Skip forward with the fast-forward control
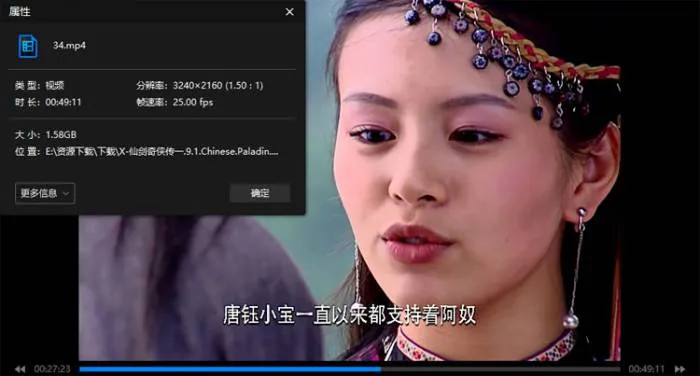The height and width of the screenshot is (376, 700). tap(679, 369)
